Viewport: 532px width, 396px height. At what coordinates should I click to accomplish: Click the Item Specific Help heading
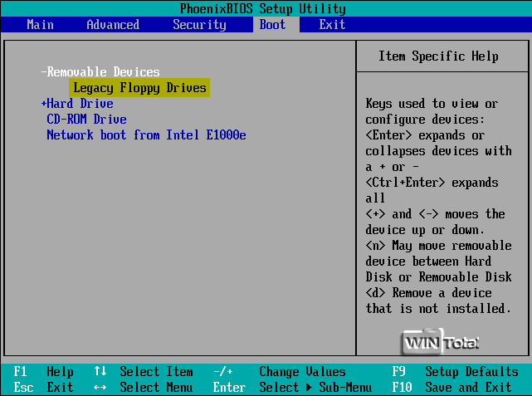point(438,56)
